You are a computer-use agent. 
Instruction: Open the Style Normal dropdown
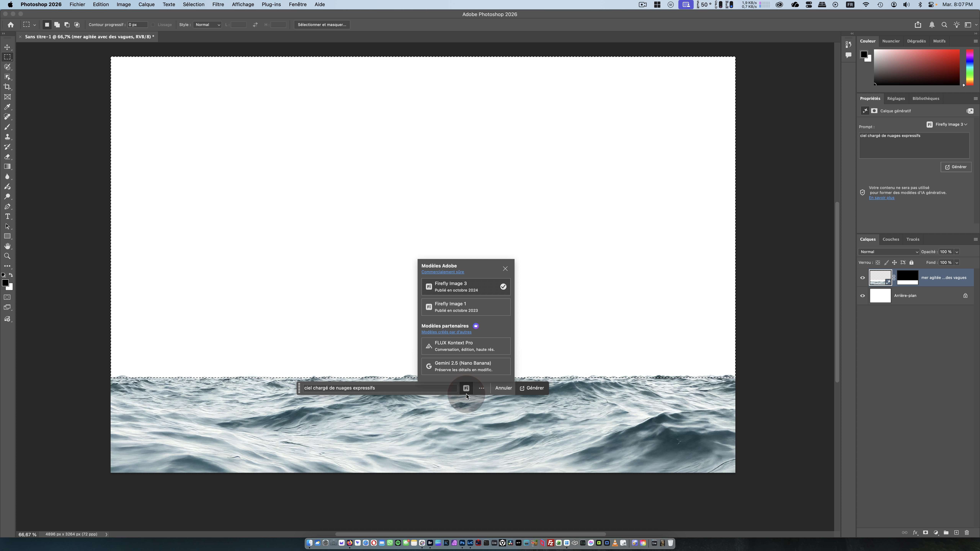208,25
